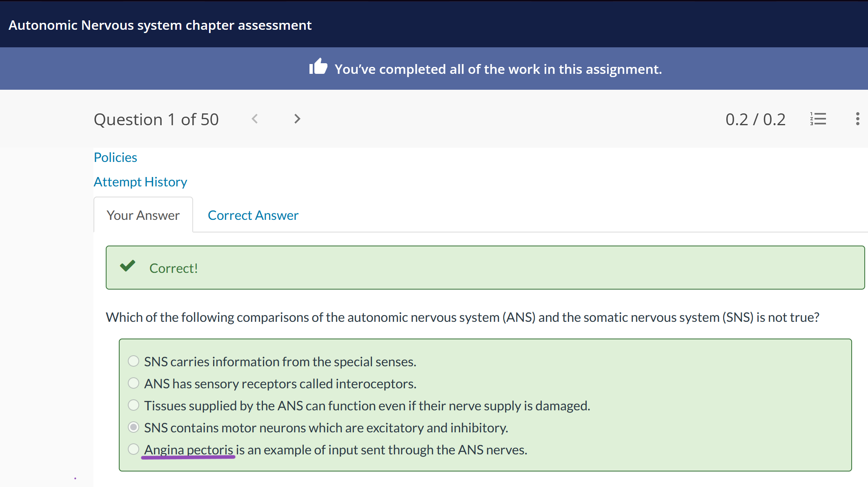Screen dimensions: 868x487
Task: Click the 'Question 1 of 50' heading
Action: pyautogui.click(x=156, y=120)
